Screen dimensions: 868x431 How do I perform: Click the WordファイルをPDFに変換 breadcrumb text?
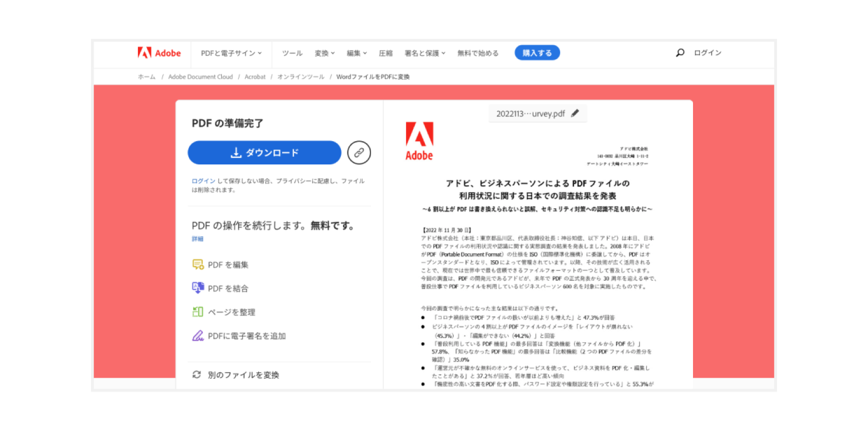click(373, 77)
